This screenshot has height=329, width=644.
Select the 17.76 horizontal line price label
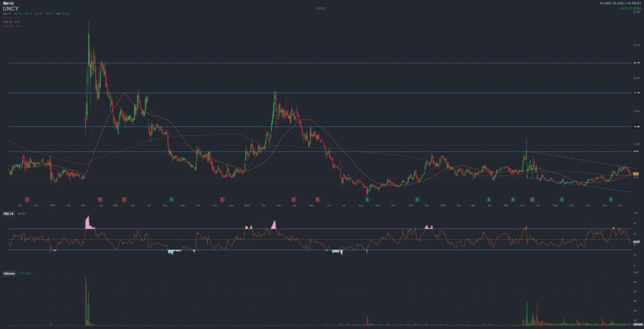636,93
